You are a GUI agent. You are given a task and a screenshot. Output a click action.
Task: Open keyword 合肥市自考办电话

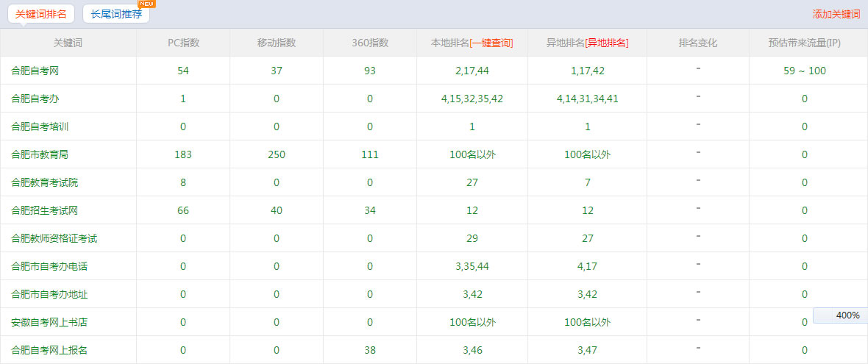coord(49,266)
